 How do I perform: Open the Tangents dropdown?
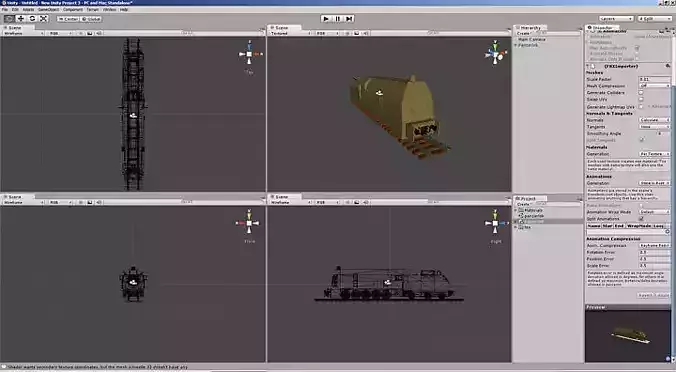[x=654, y=127]
